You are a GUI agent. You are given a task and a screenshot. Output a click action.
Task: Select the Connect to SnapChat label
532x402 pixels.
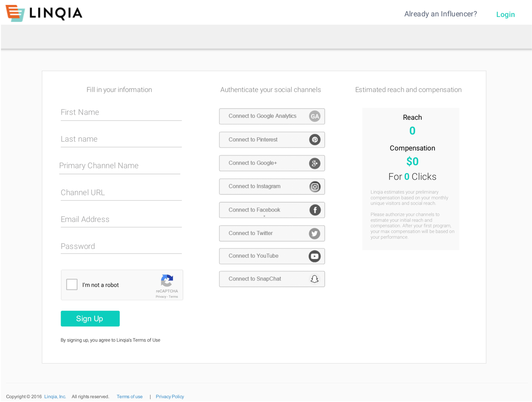click(x=255, y=279)
